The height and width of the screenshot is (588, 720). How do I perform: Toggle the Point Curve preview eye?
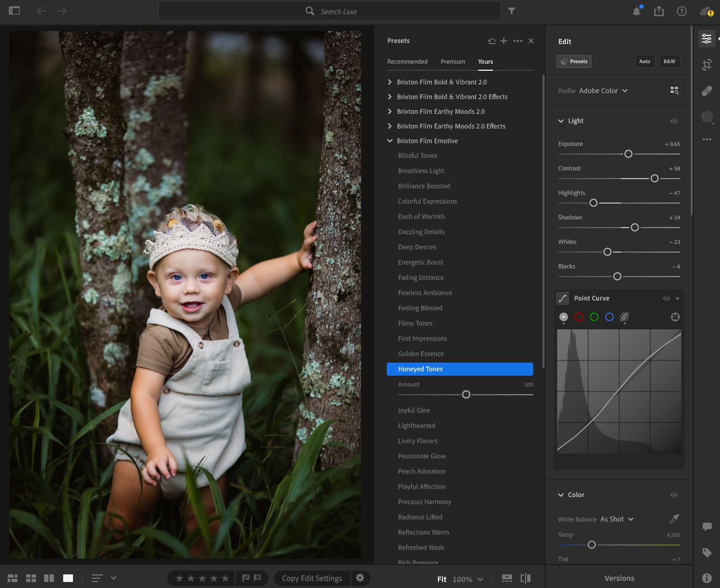point(666,298)
